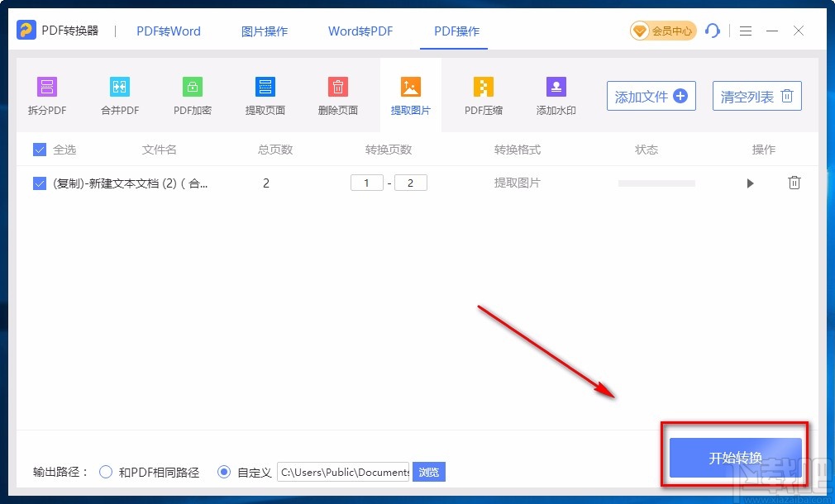Switch to the PDF转Word tab

tap(169, 31)
